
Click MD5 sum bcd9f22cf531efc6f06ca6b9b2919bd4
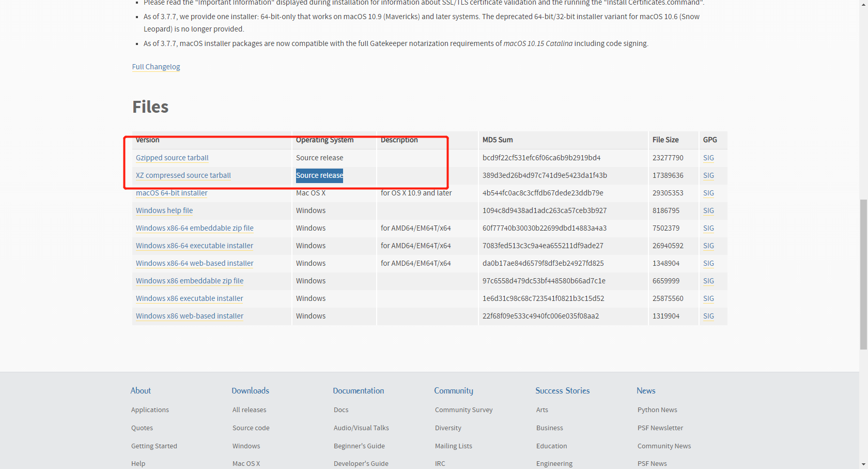point(541,158)
